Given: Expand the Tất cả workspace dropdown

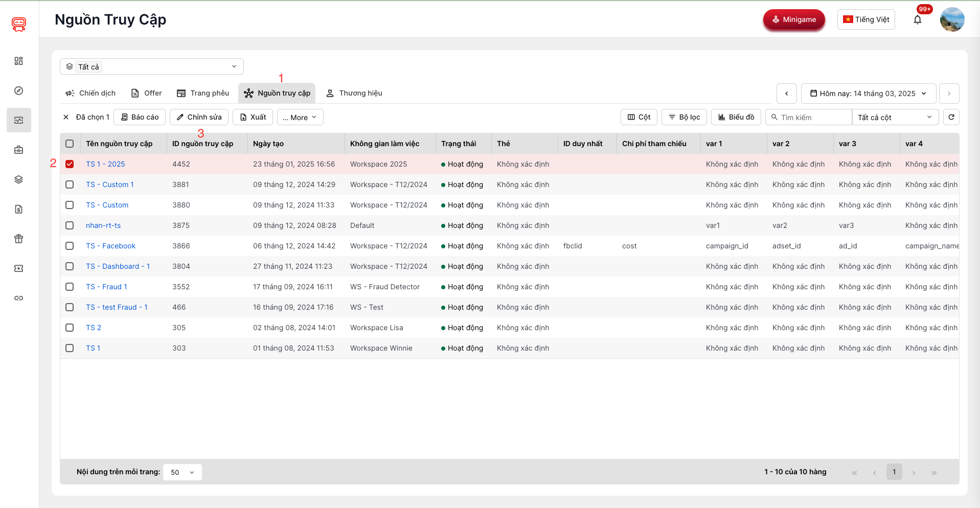Looking at the screenshot, I should (x=152, y=66).
